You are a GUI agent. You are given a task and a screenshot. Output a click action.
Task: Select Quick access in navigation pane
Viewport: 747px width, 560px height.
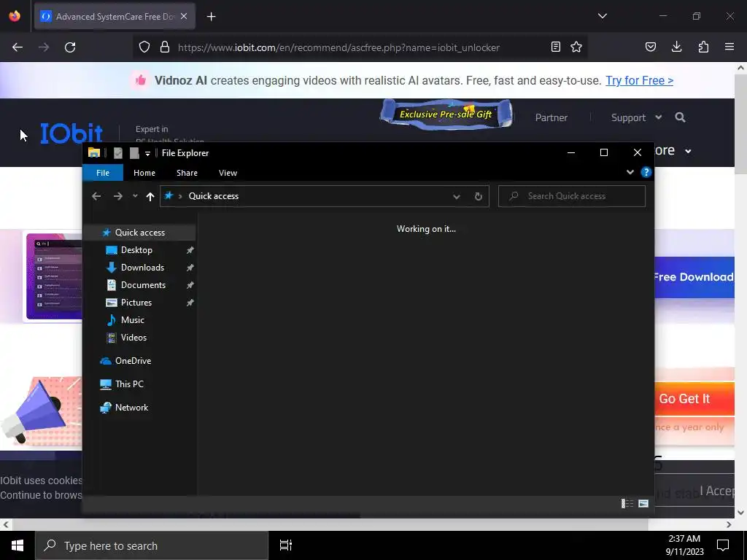coord(139,233)
